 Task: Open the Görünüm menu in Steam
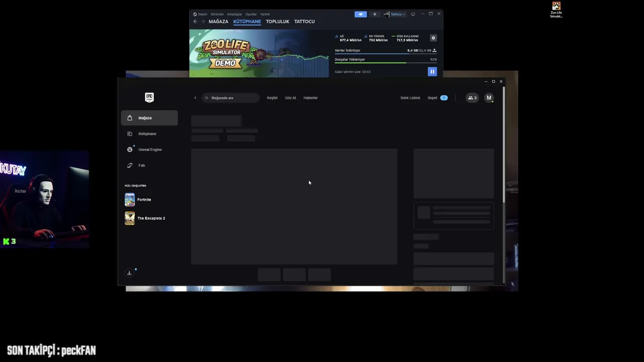[x=217, y=14]
